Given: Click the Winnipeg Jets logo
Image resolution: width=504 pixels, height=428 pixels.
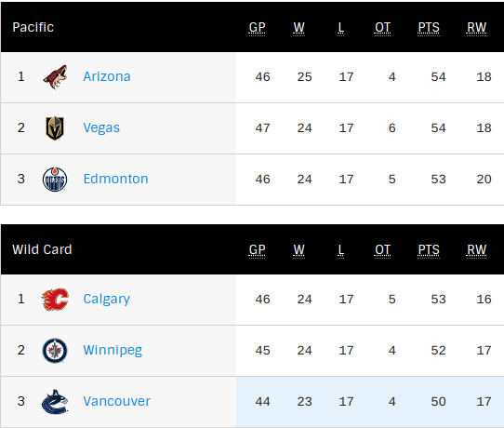Looking at the screenshot, I should [x=55, y=351].
